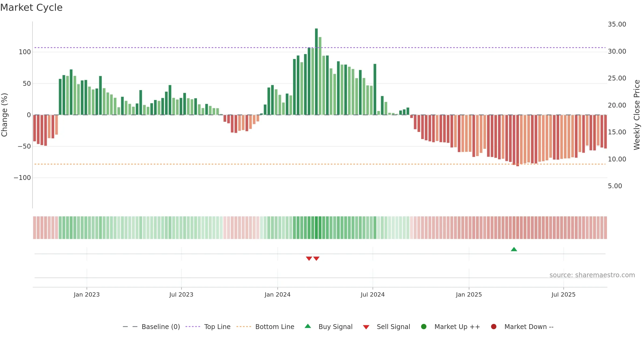Toggle the Market Down -- legend entry
Screen dimensions: 644x362
pyautogui.click(x=522, y=327)
